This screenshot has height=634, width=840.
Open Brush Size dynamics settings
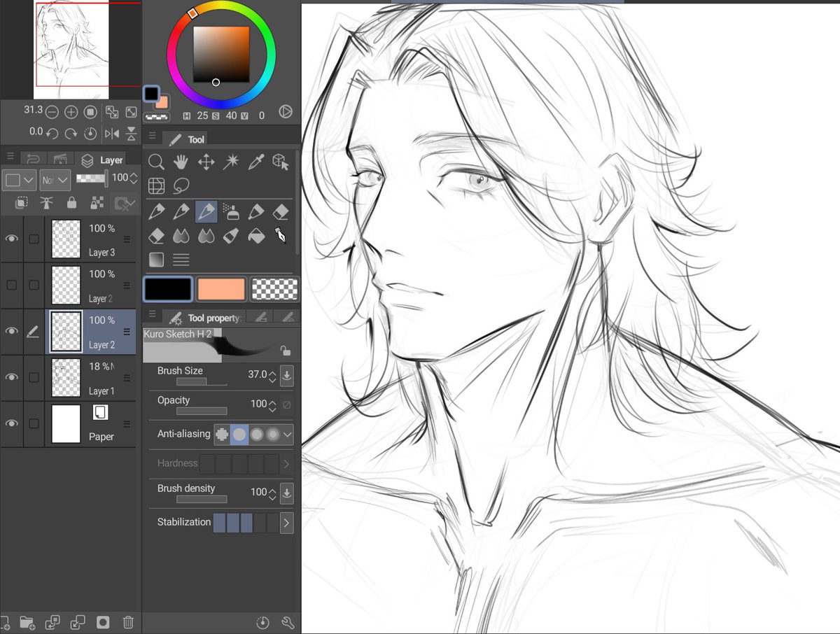click(x=286, y=375)
